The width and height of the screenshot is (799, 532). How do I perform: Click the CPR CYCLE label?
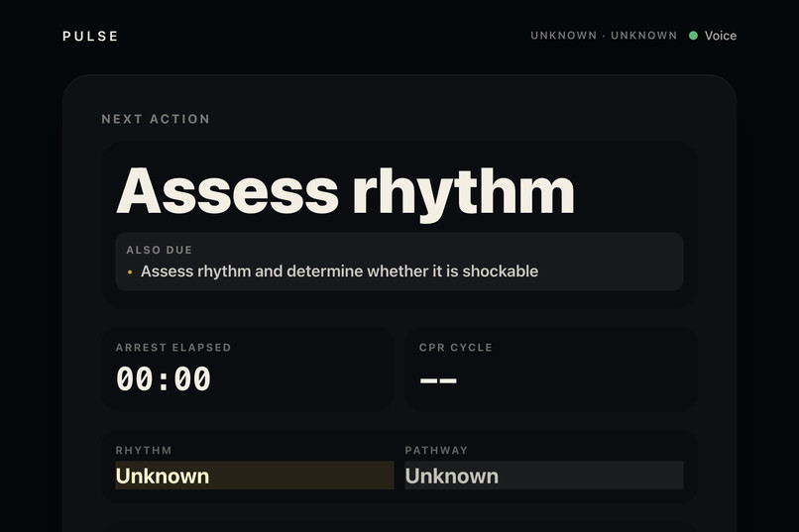coord(456,348)
